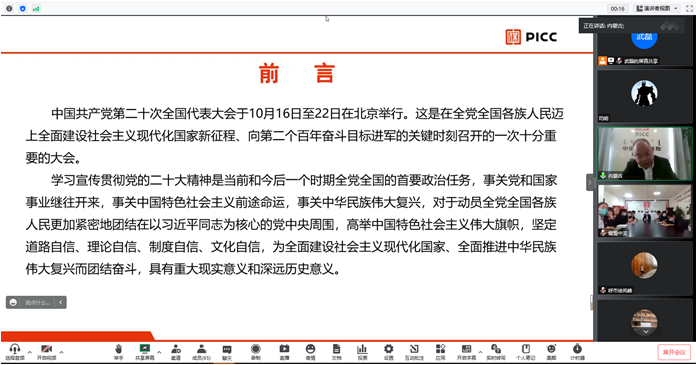The image size is (696, 365).
Task: Click the Share Screen button
Action: coord(144,352)
